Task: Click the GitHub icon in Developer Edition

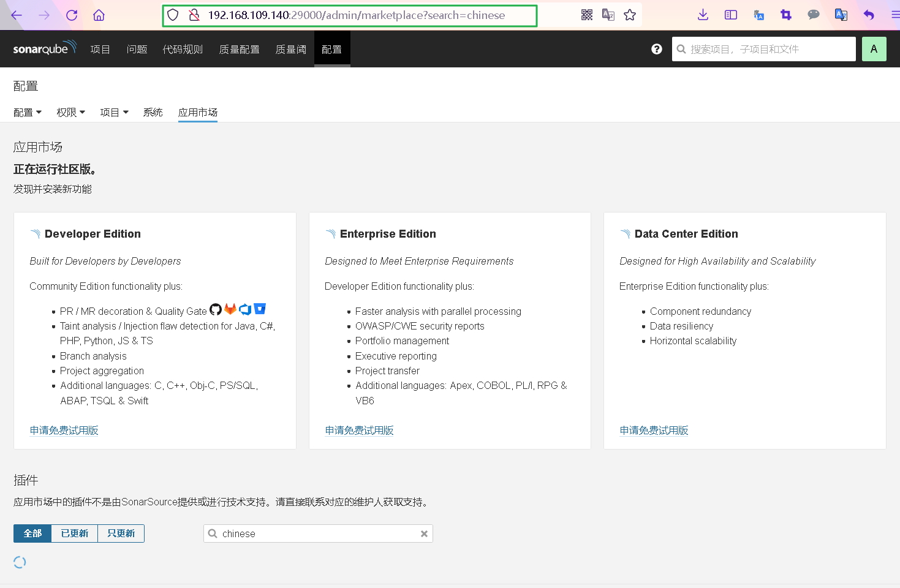Action: point(216,310)
